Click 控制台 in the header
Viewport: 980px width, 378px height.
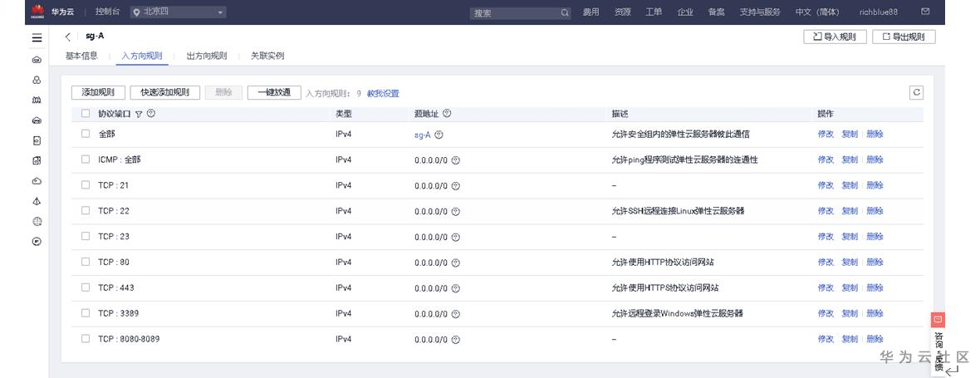tap(107, 12)
